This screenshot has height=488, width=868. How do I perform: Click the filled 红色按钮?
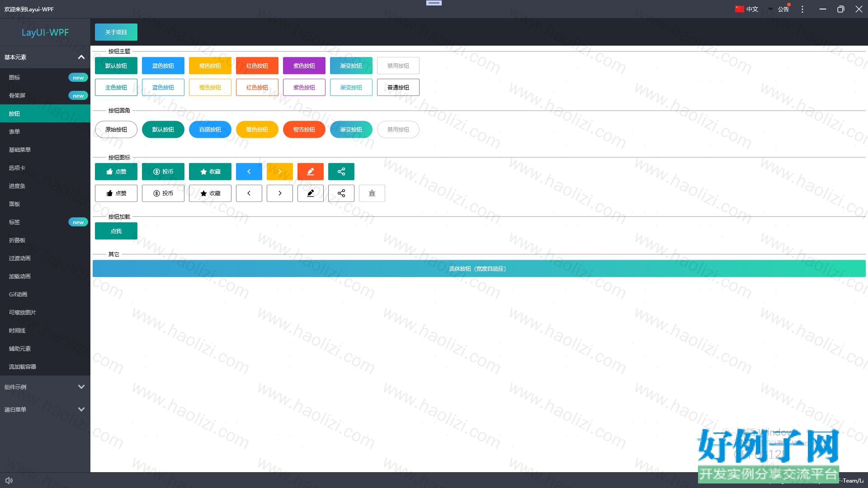257,66
